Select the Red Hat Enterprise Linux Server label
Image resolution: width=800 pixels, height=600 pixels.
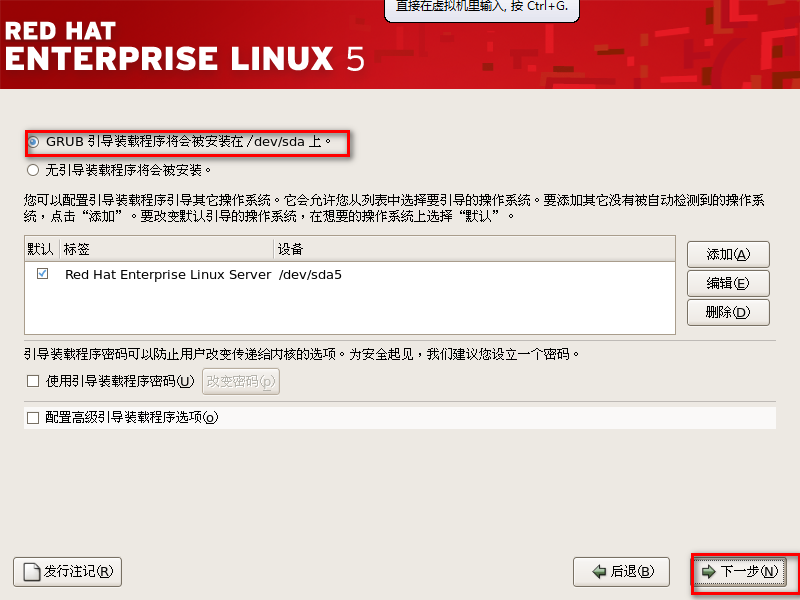coord(168,274)
